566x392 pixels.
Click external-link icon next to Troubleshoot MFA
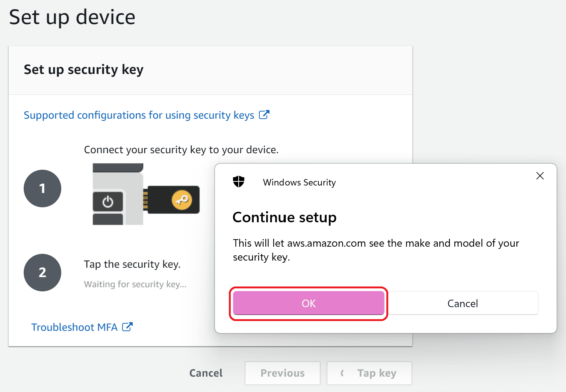coord(127,327)
